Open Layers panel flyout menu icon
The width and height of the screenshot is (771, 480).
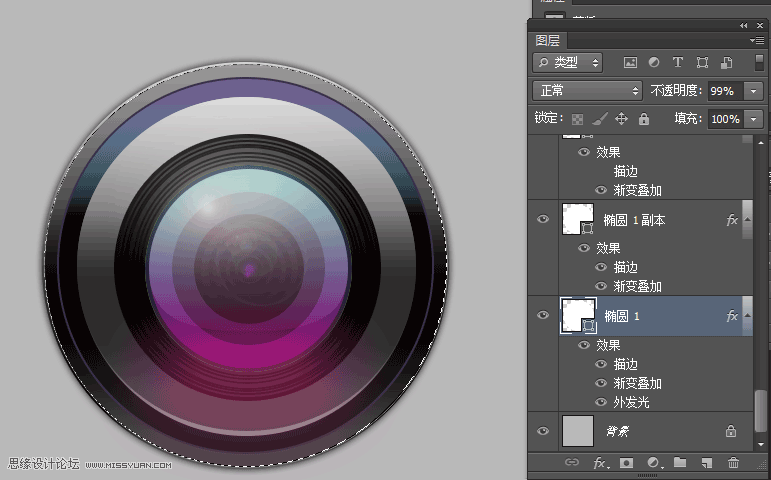(x=757, y=40)
